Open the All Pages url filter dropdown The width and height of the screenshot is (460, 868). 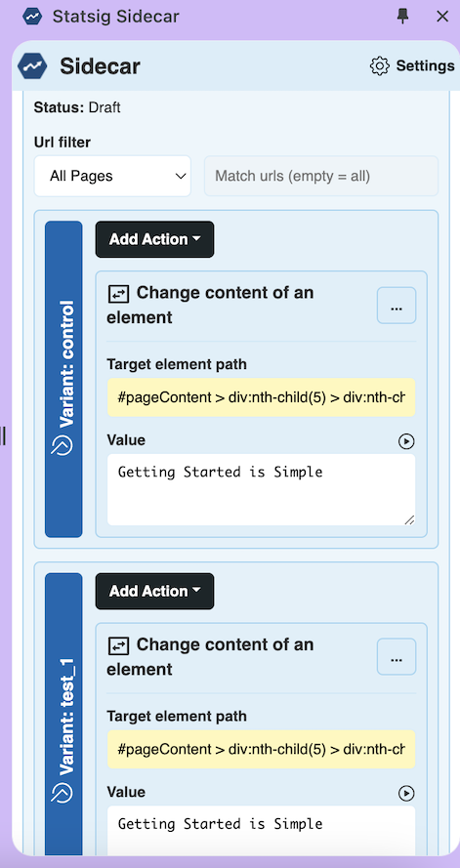pos(112,176)
